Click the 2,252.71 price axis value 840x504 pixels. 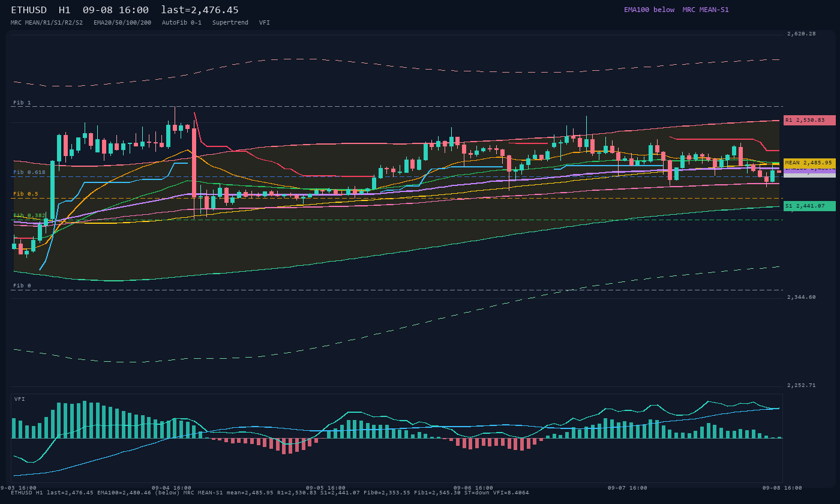coord(802,385)
